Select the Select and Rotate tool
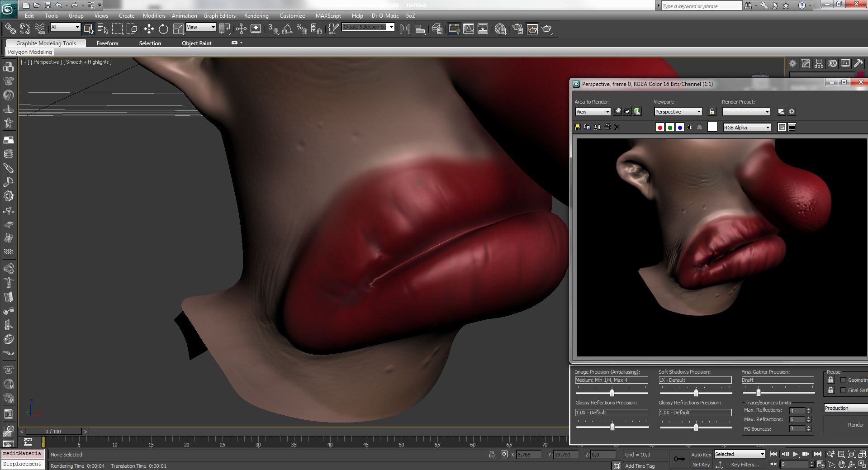 click(163, 28)
